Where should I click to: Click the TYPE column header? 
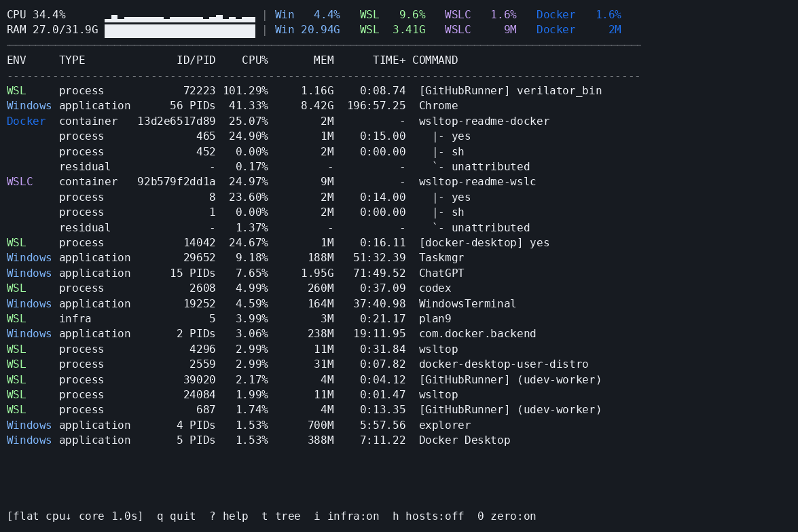click(72, 60)
